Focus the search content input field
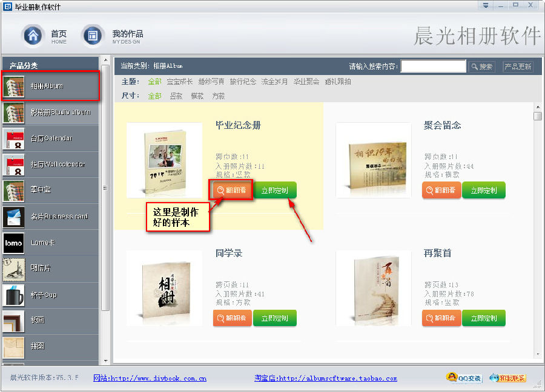This screenshot has height=392, width=545. (x=433, y=66)
